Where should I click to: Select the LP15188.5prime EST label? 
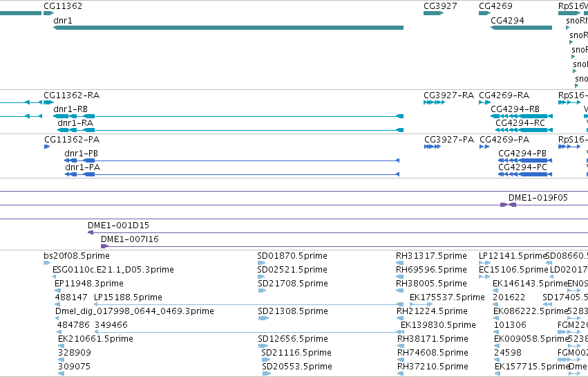[x=129, y=297]
